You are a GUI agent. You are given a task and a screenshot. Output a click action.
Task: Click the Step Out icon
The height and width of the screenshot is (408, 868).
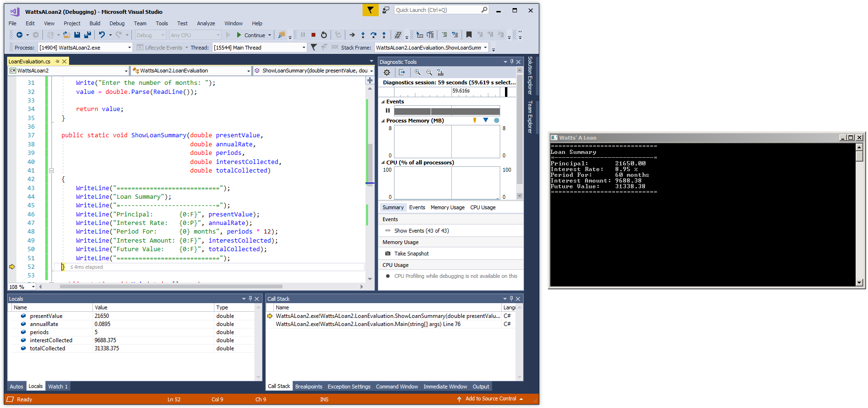tap(384, 35)
